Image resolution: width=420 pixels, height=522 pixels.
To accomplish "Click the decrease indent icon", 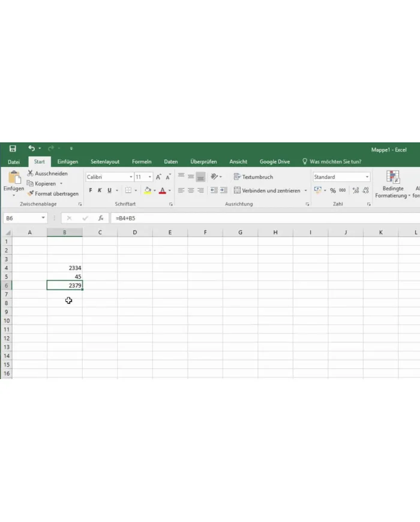I will tap(214, 190).
